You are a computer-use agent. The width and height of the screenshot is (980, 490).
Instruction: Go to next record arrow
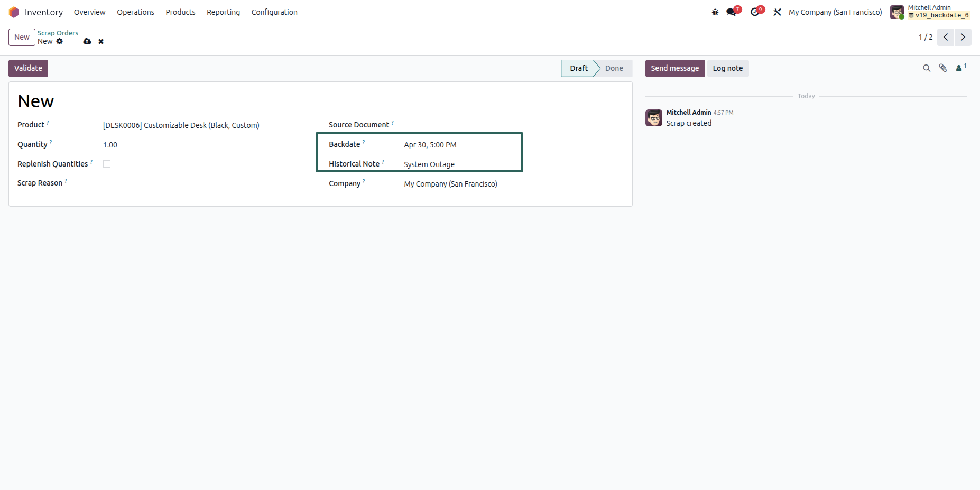coord(963,37)
